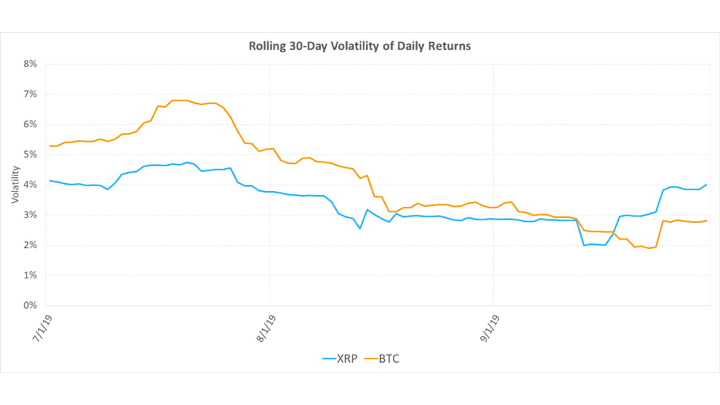This screenshot has width=720, height=405.
Task: Select the Volatility y-axis title
Action: (x=15, y=185)
